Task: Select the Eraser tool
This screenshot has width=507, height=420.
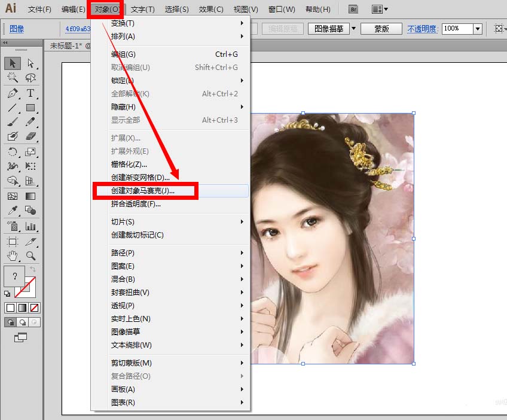Action: [30, 136]
